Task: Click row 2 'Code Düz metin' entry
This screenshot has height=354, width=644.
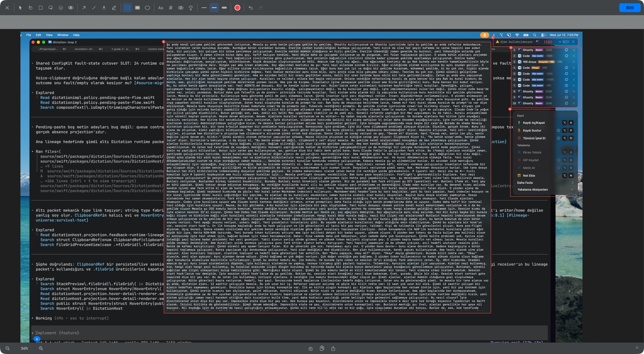Action: (545, 56)
